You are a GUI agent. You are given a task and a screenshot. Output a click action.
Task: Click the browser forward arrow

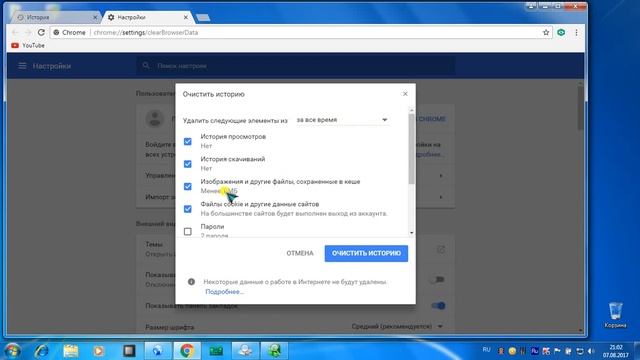point(28,32)
